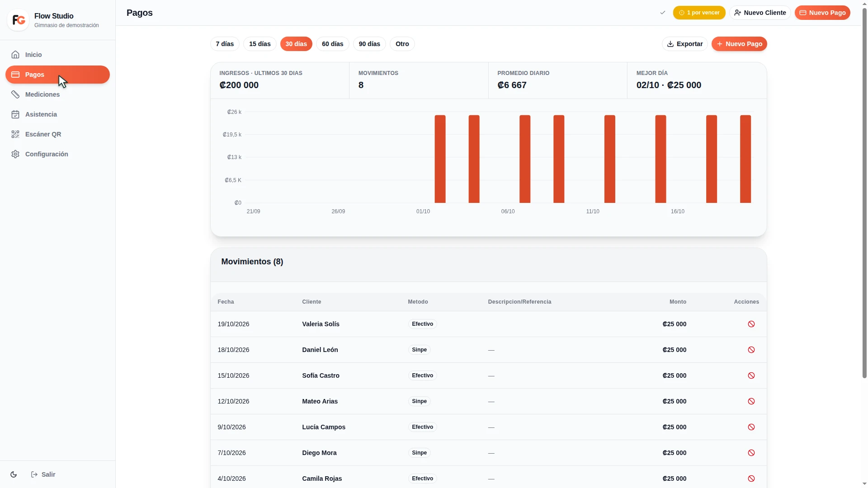Select Pagos in the sidebar

click(x=57, y=75)
